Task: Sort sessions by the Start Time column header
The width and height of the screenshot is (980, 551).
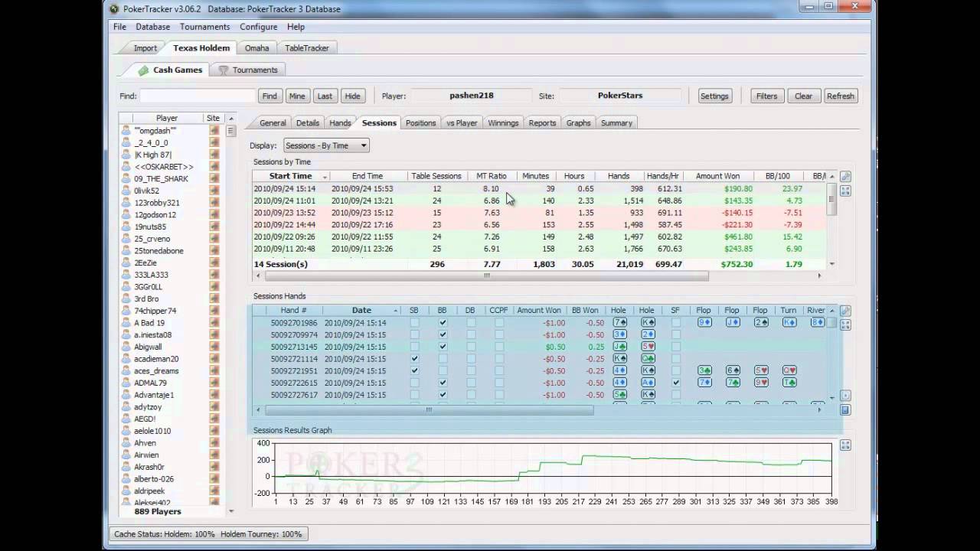Action: click(291, 176)
